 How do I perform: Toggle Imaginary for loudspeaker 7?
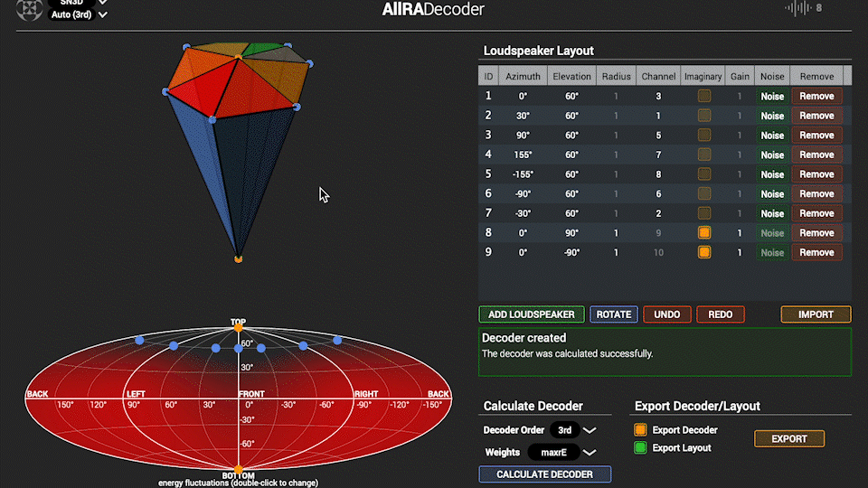[704, 213]
